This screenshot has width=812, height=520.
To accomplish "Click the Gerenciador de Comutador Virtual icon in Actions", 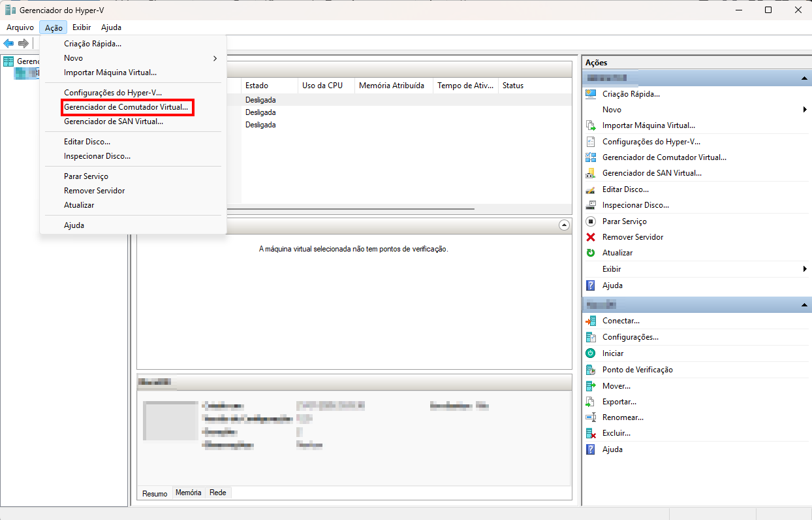I will click(591, 157).
